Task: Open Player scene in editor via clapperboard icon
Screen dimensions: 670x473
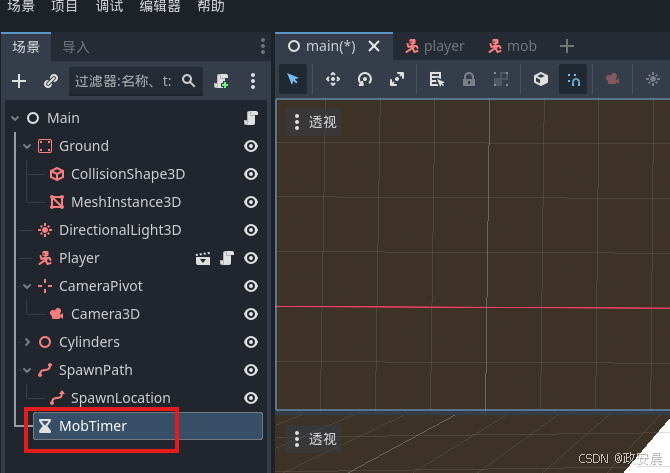Action: point(203,258)
